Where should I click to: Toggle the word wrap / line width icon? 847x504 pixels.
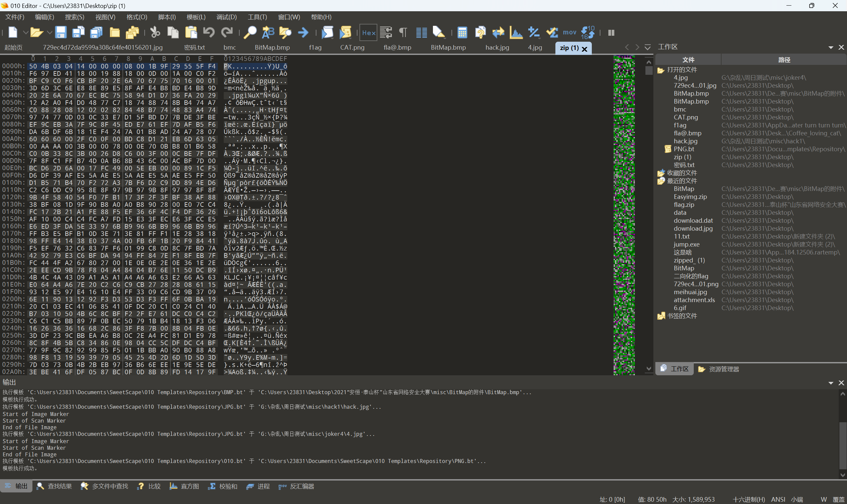point(386,33)
